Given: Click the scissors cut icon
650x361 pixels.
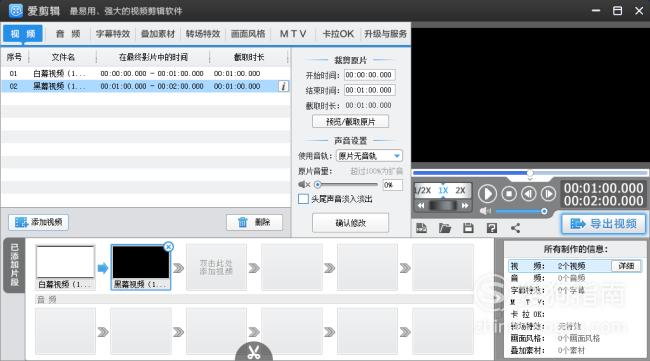Looking at the screenshot, I should point(254,352).
